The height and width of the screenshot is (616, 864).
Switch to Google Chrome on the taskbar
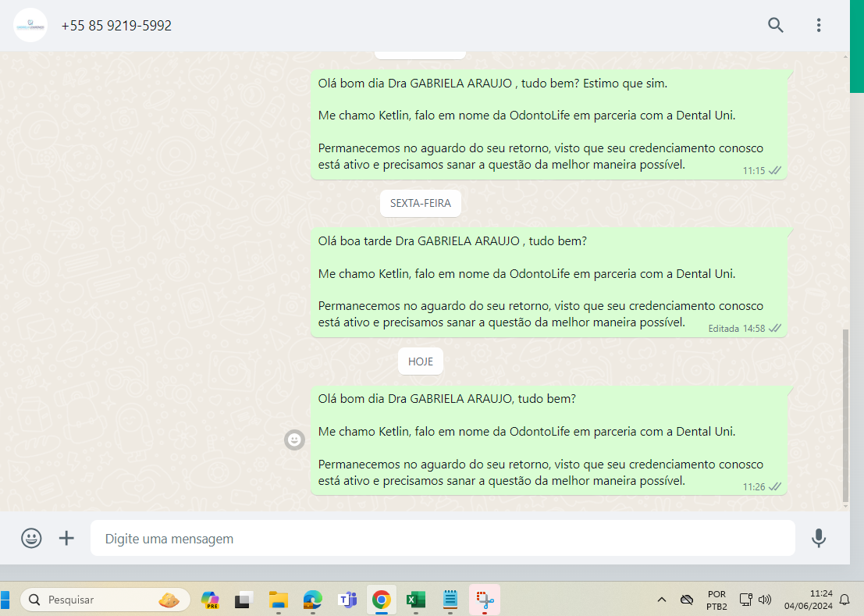[x=382, y=600]
